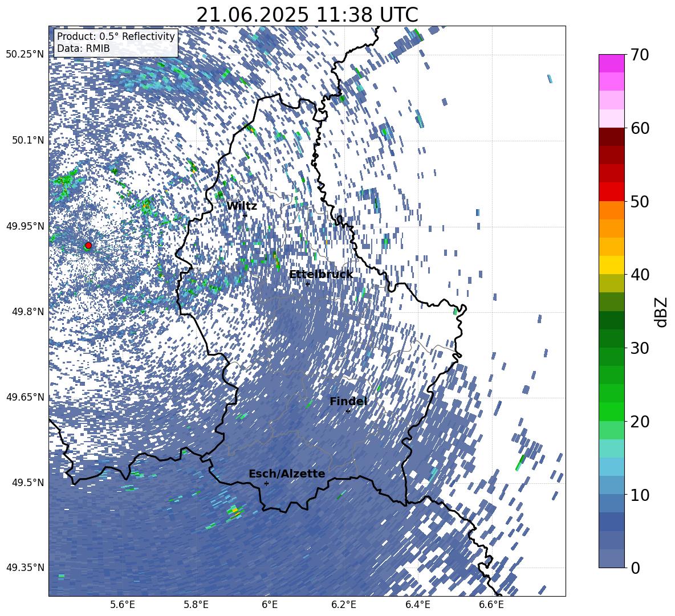
Task: Click the colorbar value 30
Action: click(640, 348)
